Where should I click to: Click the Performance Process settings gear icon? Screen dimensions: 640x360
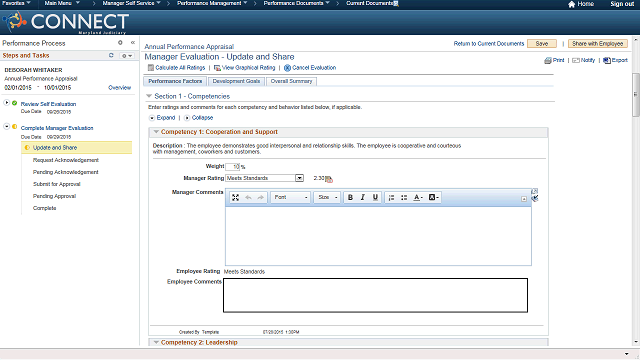pos(120,42)
